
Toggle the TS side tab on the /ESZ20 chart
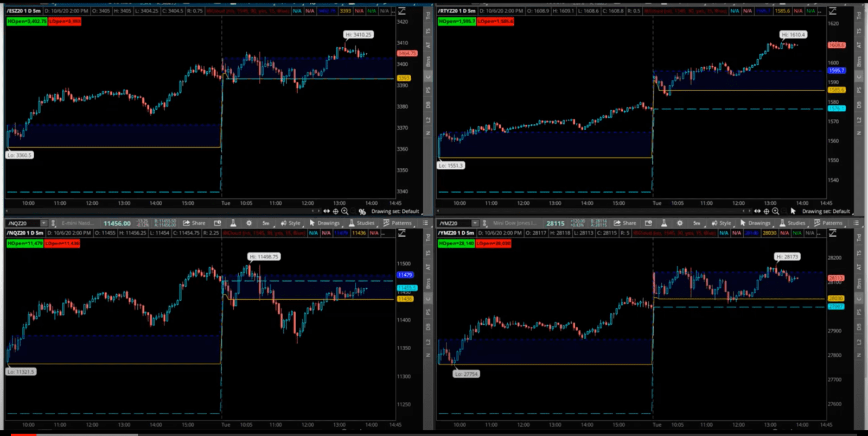click(x=428, y=31)
